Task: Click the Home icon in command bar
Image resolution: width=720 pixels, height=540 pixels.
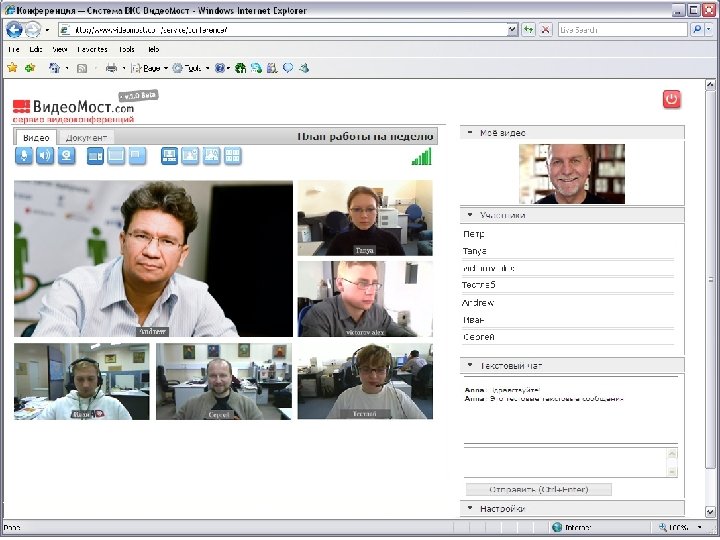Action: click(54, 68)
